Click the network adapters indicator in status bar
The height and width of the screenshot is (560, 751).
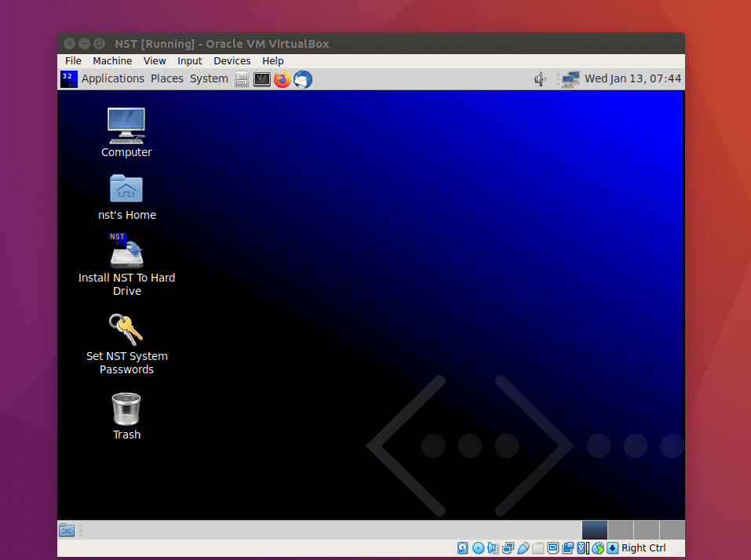point(509,548)
